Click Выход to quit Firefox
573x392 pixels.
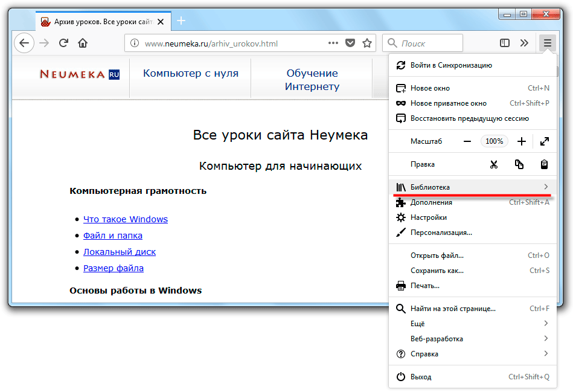point(473,377)
